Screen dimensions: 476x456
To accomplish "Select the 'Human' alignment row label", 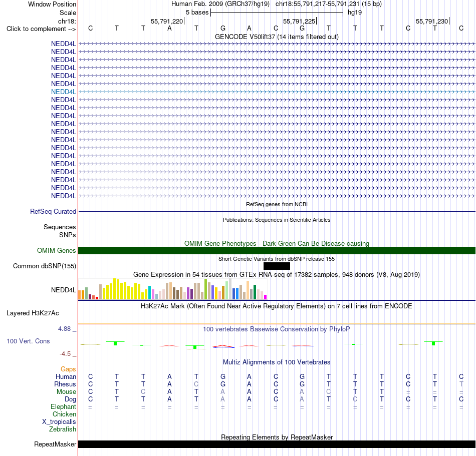I will click(66, 376).
